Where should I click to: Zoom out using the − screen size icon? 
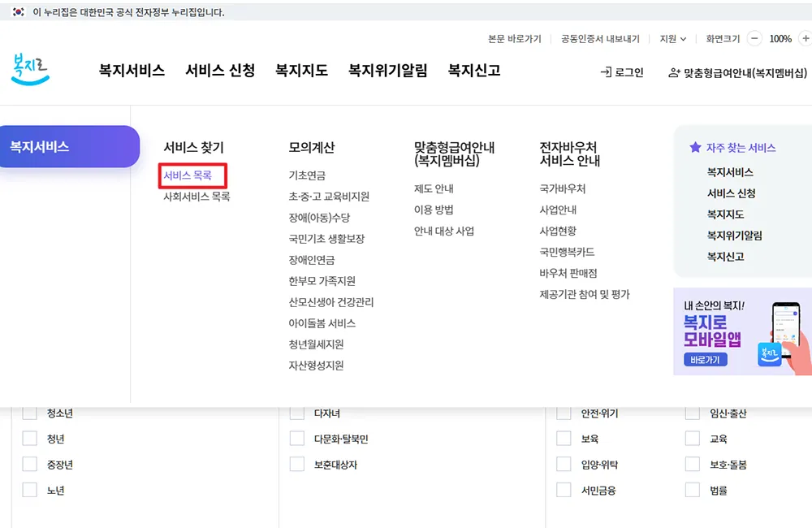(754, 37)
